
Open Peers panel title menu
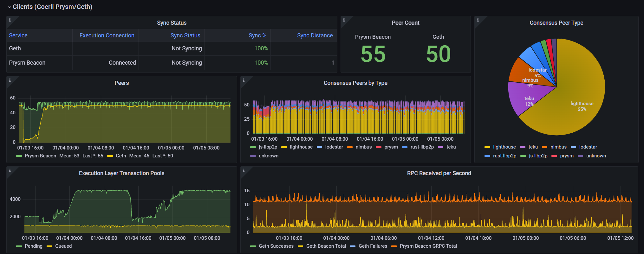(122, 83)
